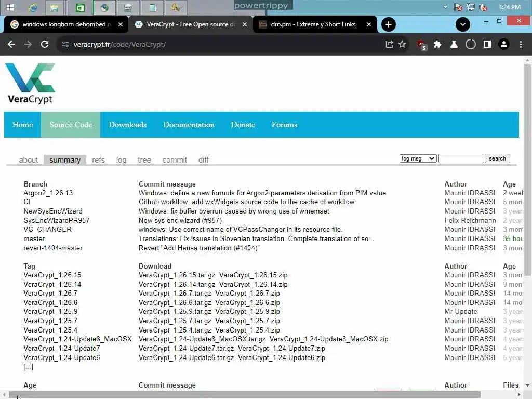
Task: Open File Explorer from taskbar
Action: 54,7
